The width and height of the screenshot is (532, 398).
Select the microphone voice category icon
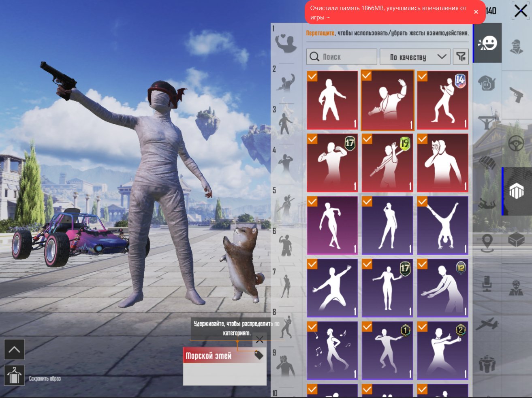pos(487,284)
